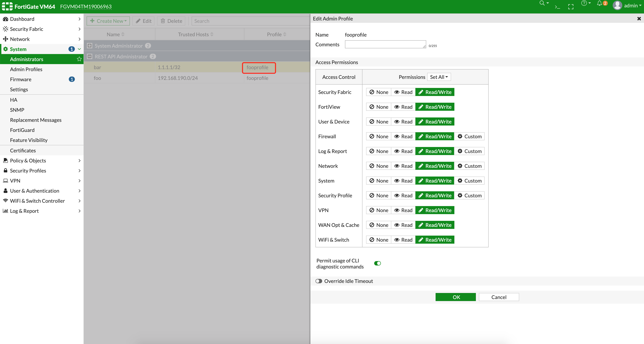Click the search magnifier icon
Screen dimensions: 644x344
coord(542,3)
